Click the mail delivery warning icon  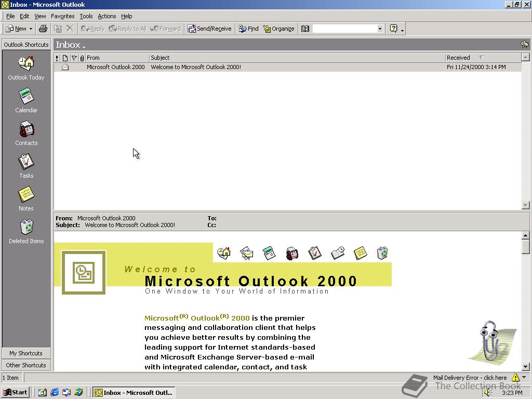point(515,377)
